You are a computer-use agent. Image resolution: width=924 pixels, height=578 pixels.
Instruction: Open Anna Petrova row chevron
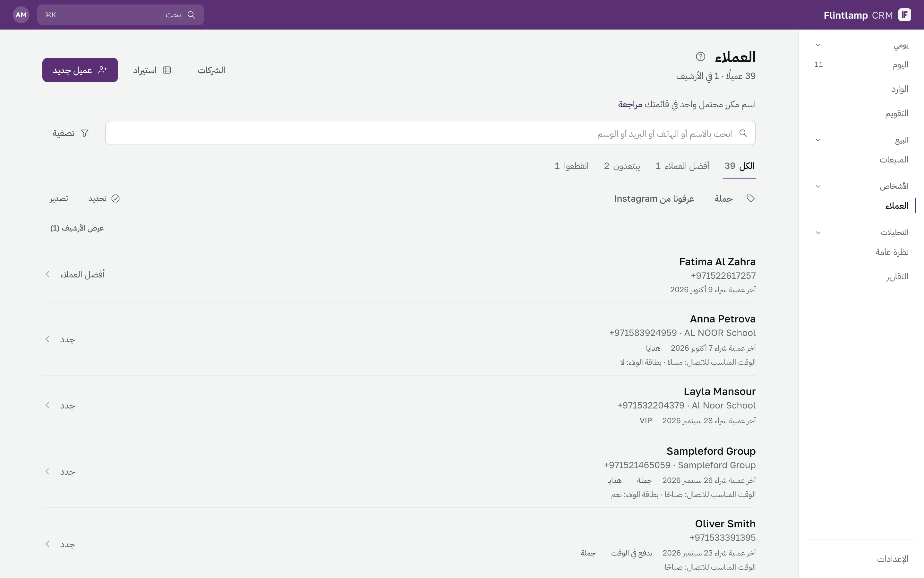[47, 339]
